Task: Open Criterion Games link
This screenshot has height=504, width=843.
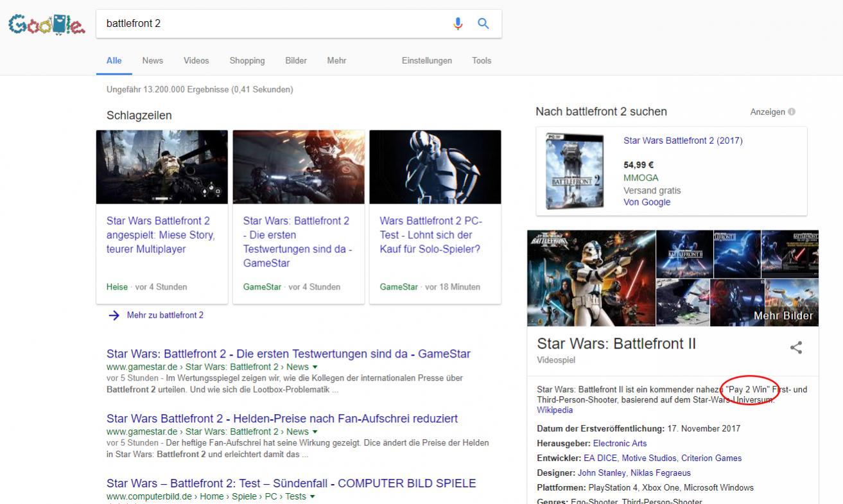Action: pos(711,458)
